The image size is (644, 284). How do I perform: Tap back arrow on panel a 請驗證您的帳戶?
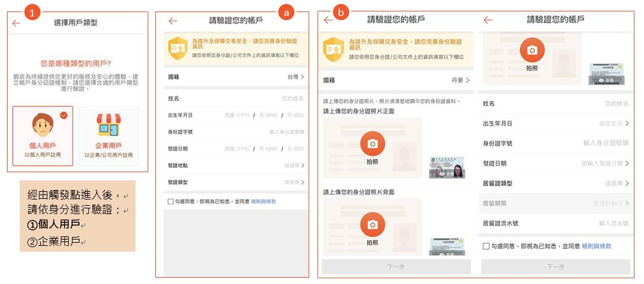tap(173, 22)
